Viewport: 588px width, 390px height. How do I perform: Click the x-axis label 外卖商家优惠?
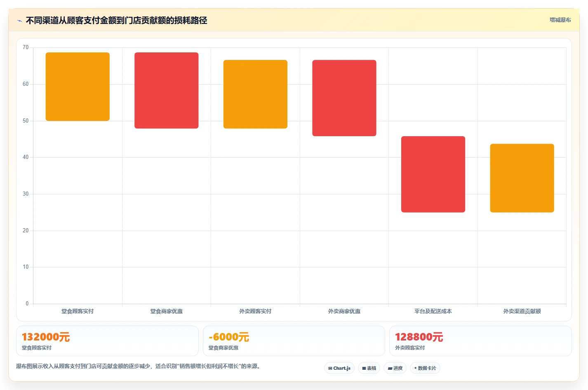tap(344, 311)
